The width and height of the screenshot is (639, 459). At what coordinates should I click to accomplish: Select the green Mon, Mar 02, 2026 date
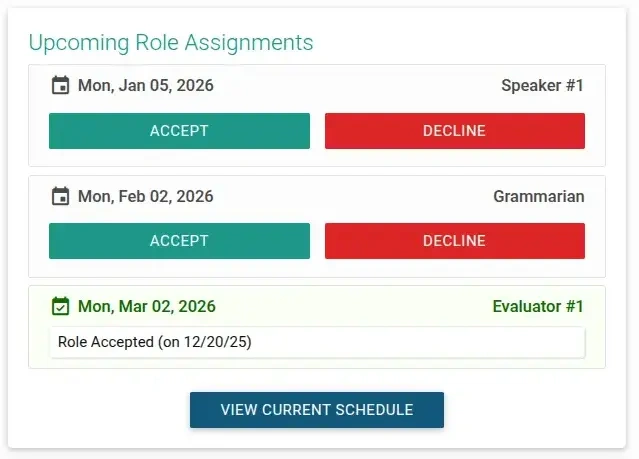pos(146,307)
